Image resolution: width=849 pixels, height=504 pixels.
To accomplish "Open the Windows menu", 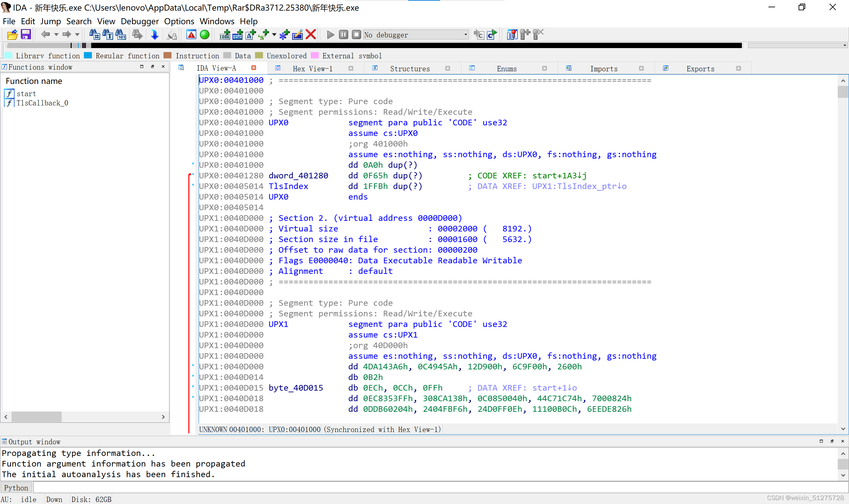I will pos(217,21).
